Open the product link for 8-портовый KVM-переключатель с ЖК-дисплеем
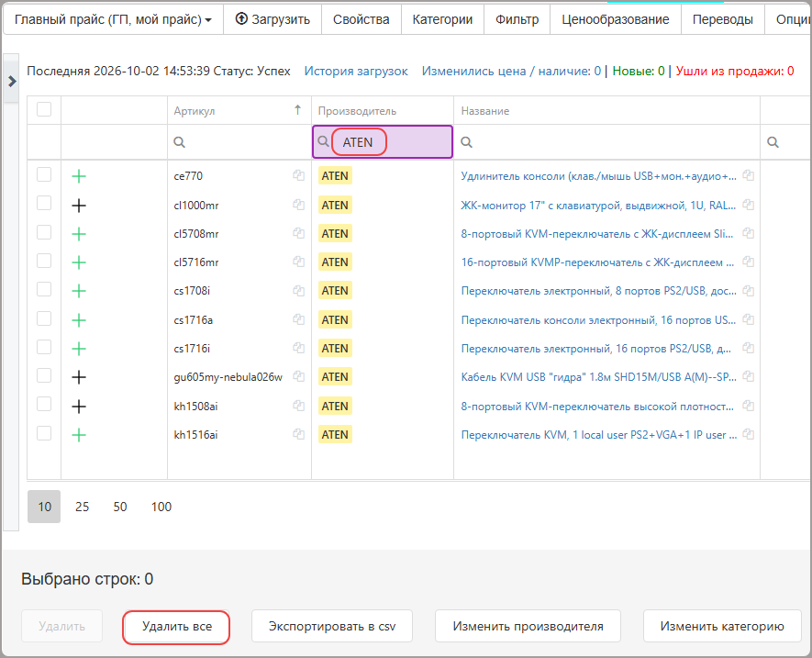The image size is (812, 658). click(597, 234)
